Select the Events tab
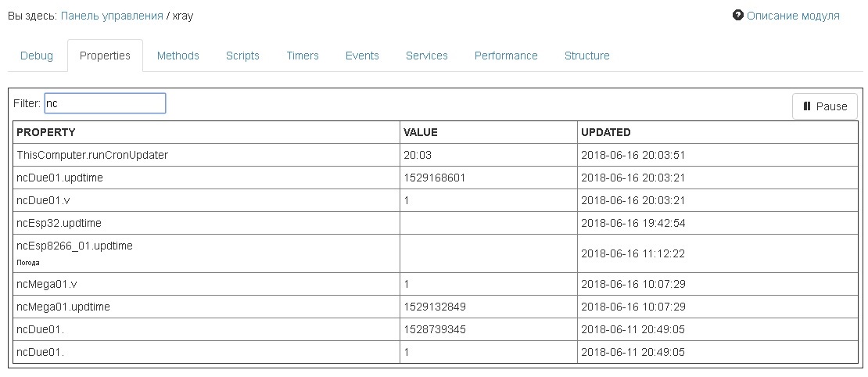The image size is (868, 377). pos(362,56)
